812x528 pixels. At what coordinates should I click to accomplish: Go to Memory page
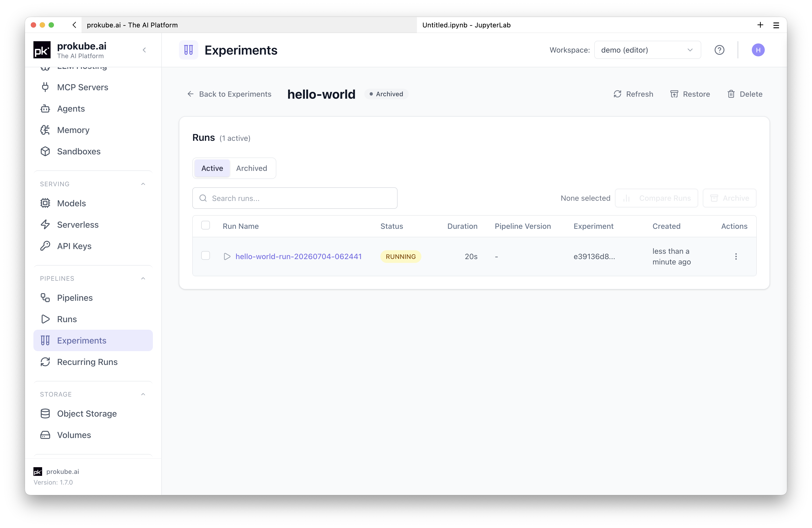93,130
